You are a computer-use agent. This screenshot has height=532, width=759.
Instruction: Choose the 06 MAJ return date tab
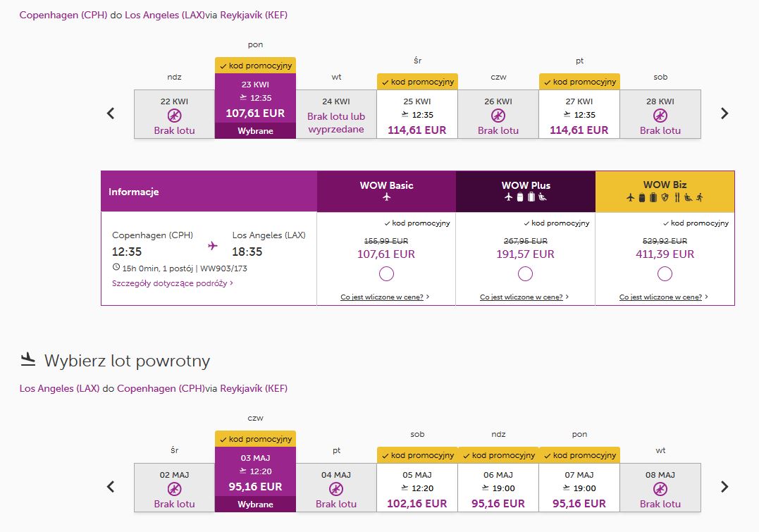498,488
